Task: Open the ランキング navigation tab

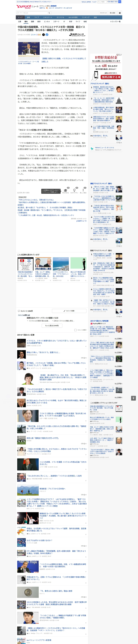Action: (86, 17)
